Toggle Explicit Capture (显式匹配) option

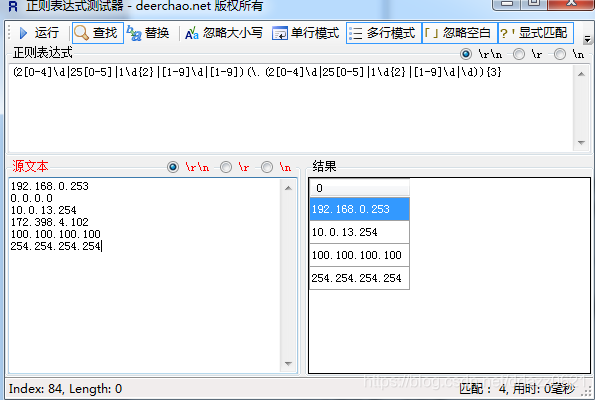coord(535,33)
